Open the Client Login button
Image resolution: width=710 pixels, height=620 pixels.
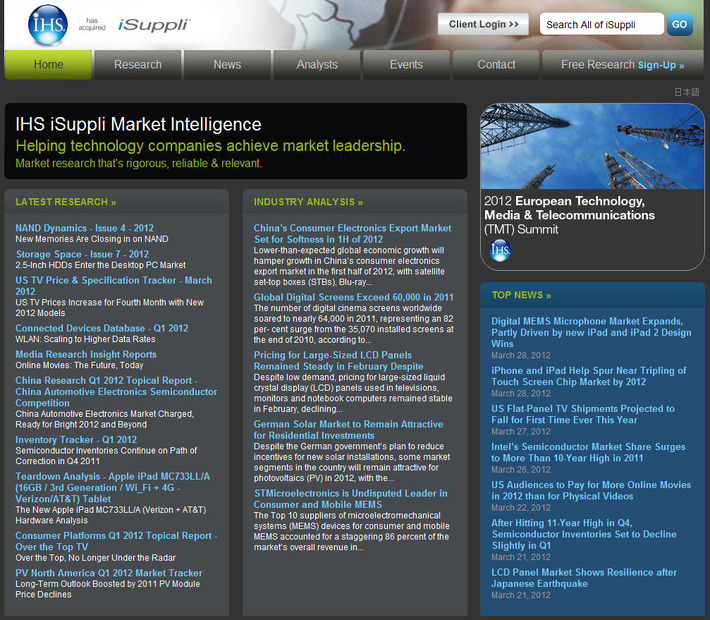(x=483, y=24)
